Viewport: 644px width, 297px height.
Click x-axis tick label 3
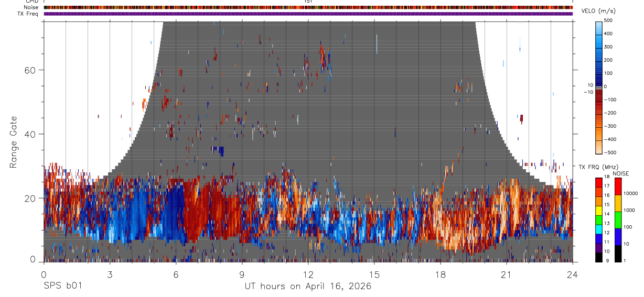109,274
